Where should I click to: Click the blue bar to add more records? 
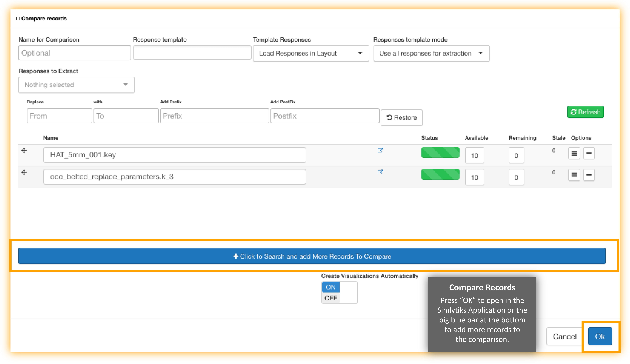tap(312, 256)
